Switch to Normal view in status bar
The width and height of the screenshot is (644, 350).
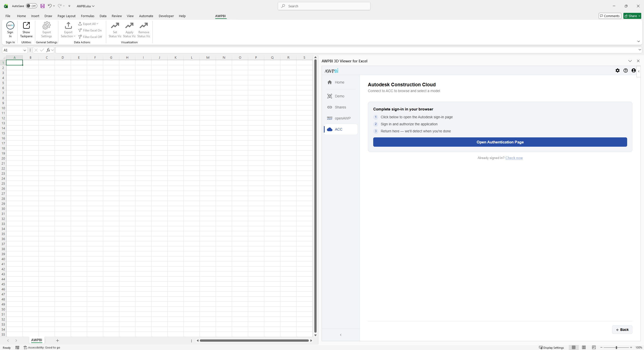pos(574,347)
